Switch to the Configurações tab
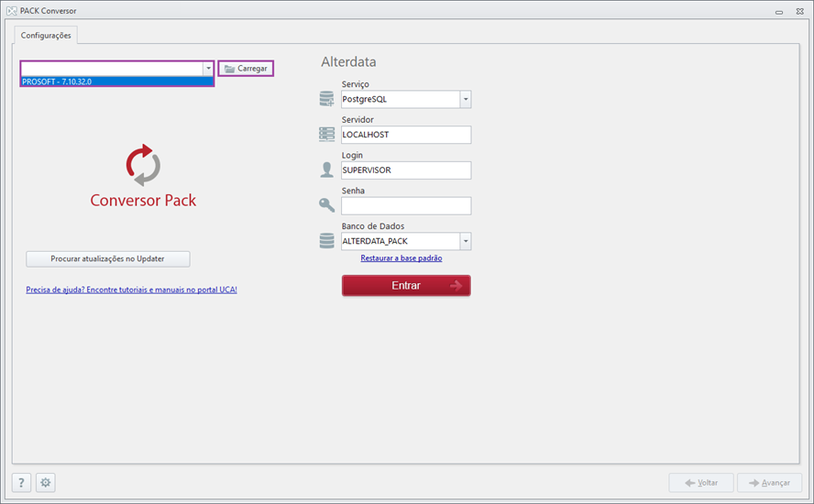Viewport: 814px width, 504px height. pos(46,36)
